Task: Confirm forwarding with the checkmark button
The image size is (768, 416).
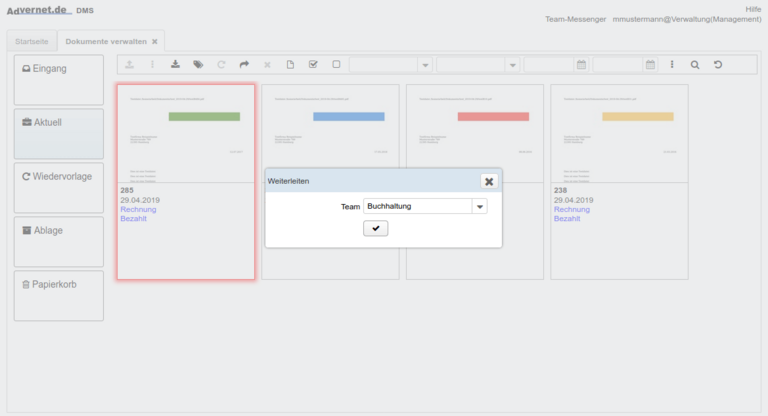Action: pos(376,229)
